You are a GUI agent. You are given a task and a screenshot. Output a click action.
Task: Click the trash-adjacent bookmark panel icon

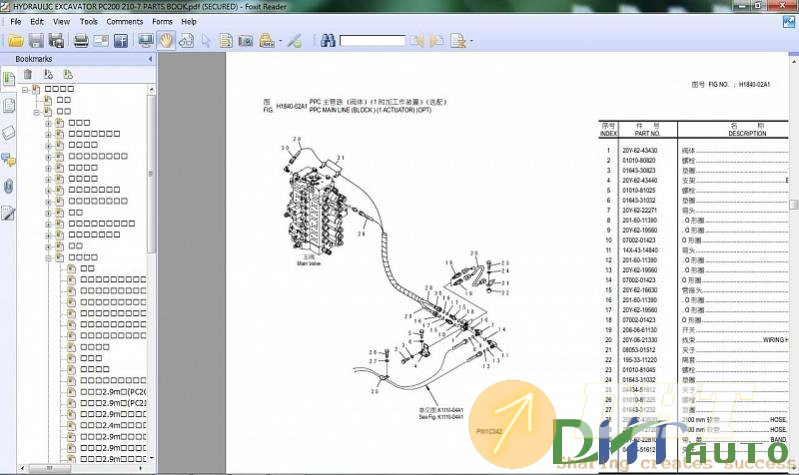point(48,74)
